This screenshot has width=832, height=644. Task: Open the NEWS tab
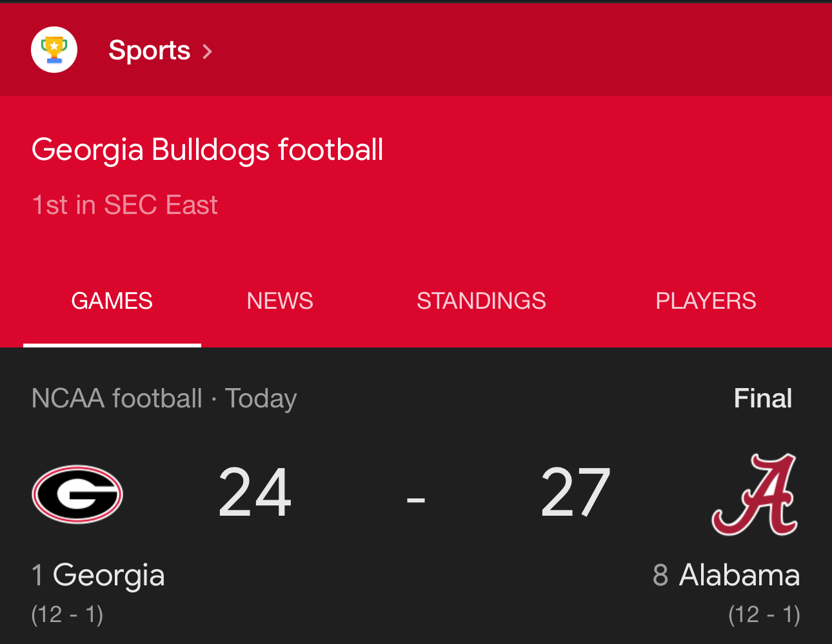click(280, 301)
